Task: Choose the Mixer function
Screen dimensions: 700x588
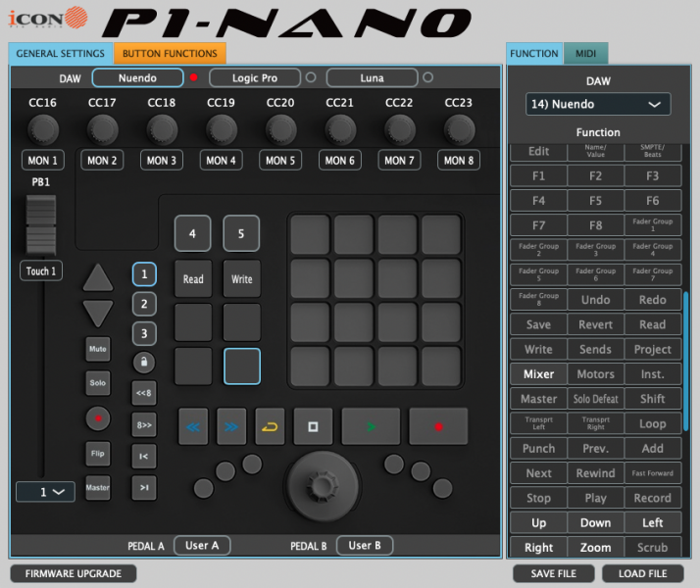Action: click(539, 373)
